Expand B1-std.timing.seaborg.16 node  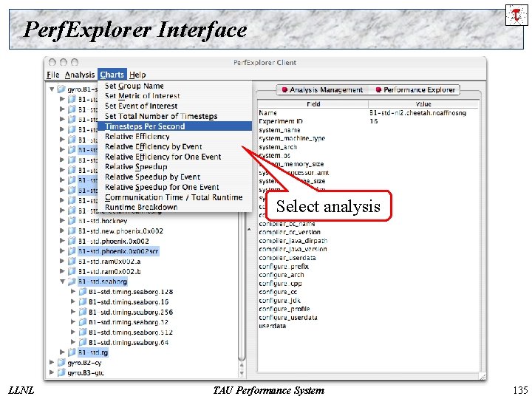[73, 301]
